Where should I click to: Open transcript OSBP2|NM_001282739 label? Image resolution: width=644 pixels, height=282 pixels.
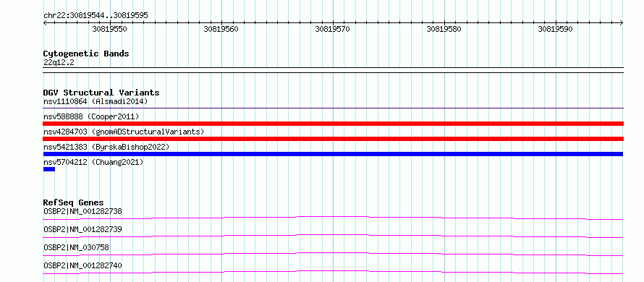coord(82,228)
